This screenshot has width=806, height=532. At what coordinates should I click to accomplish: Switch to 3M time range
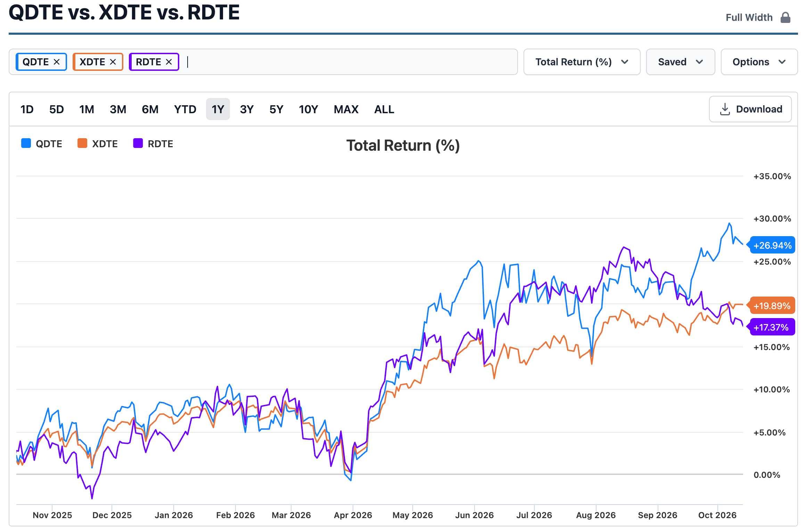[x=118, y=109]
